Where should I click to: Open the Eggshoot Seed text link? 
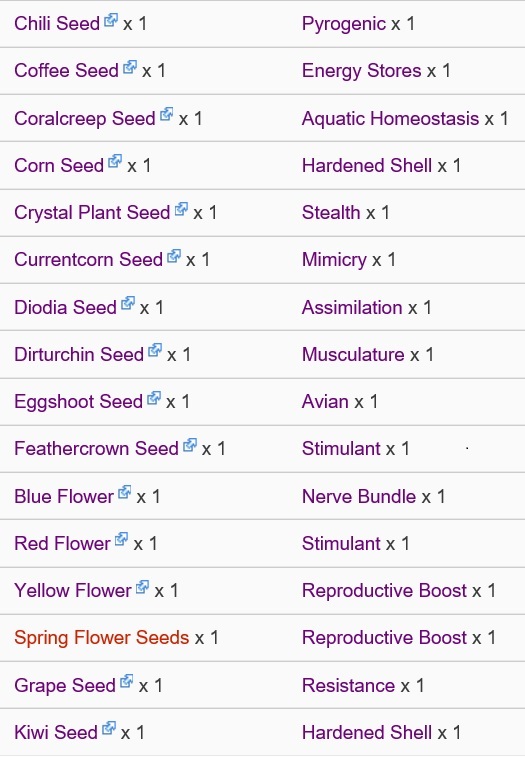tap(78, 402)
